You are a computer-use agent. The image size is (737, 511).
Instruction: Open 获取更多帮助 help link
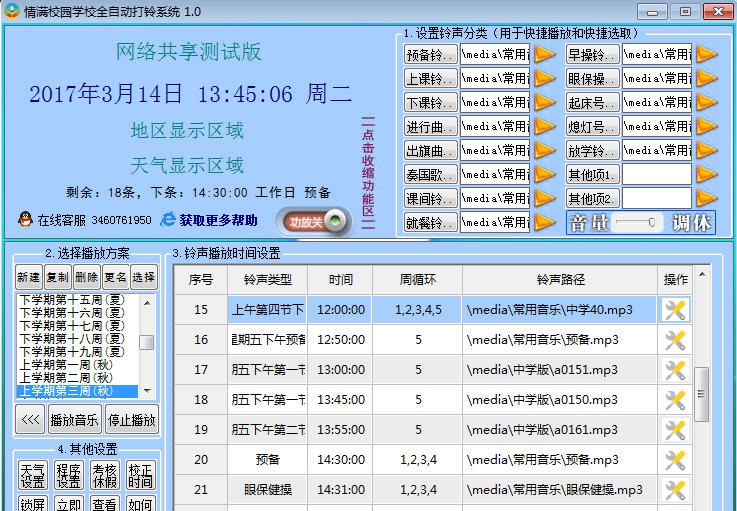click(219, 220)
